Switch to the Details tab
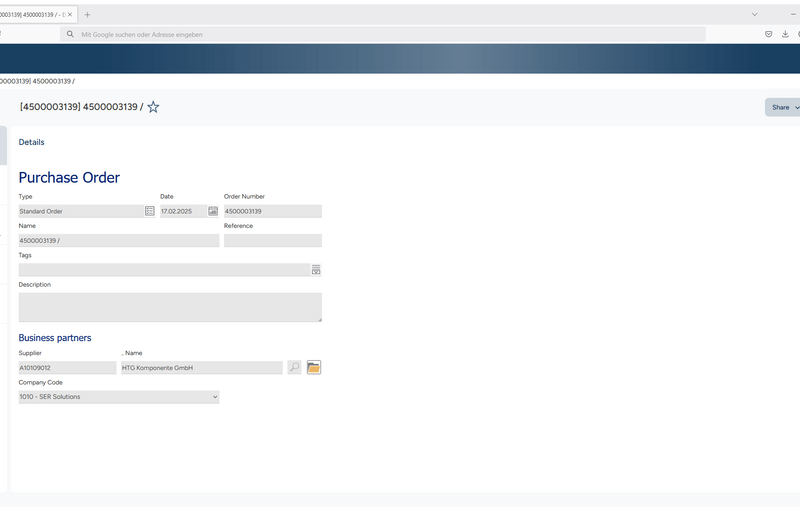The width and height of the screenshot is (800, 507). tap(31, 142)
